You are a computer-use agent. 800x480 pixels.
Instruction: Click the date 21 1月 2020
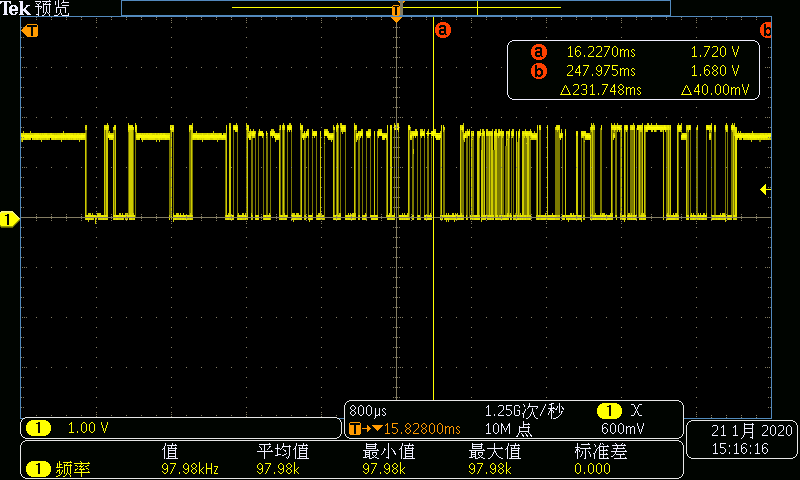pyautogui.click(x=752, y=431)
